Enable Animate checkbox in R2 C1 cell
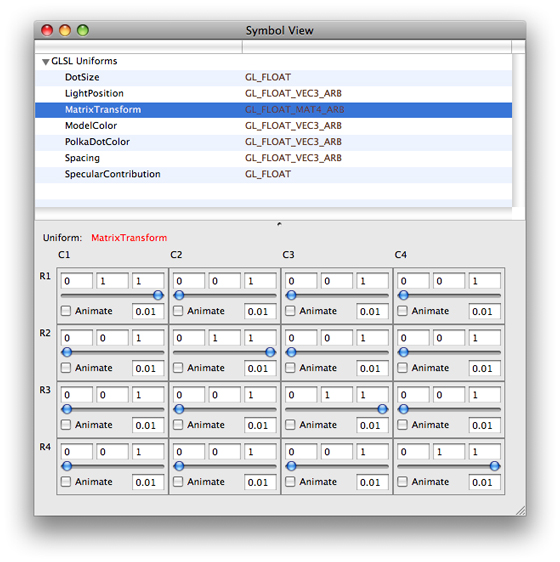This screenshot has width=560, height=562. tap(66, 368)
